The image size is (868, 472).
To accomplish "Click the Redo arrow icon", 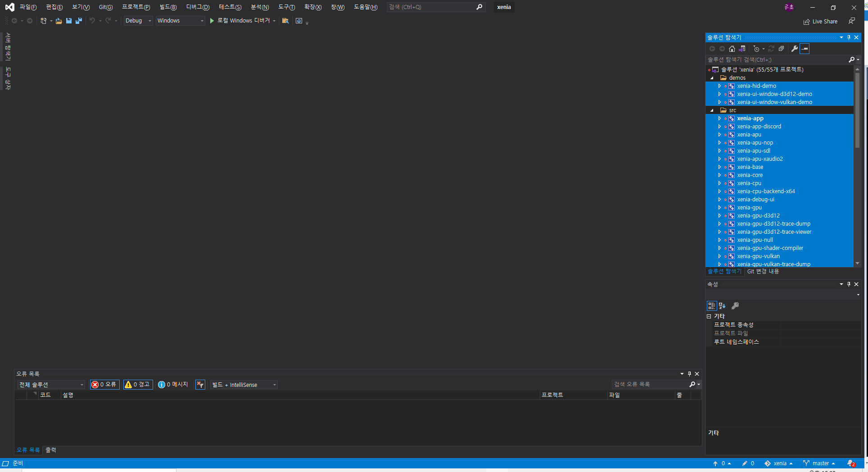I will tap(108, 21).
